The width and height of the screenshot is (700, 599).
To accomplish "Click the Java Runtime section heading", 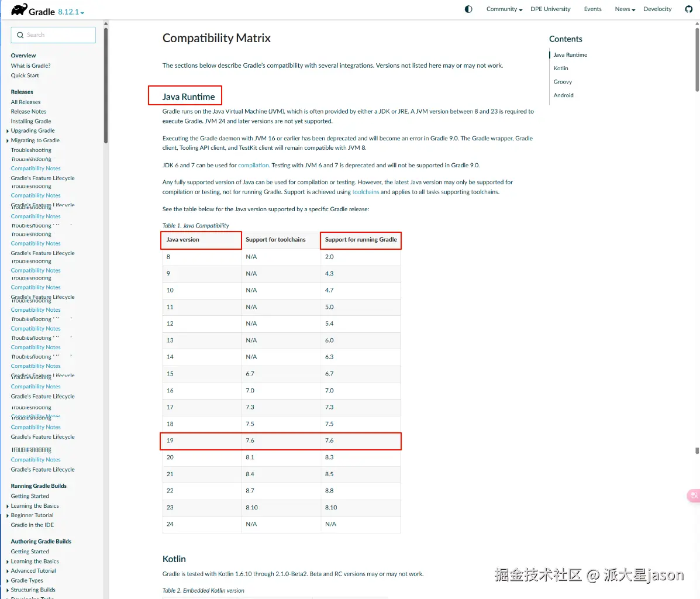I will 188,97.
